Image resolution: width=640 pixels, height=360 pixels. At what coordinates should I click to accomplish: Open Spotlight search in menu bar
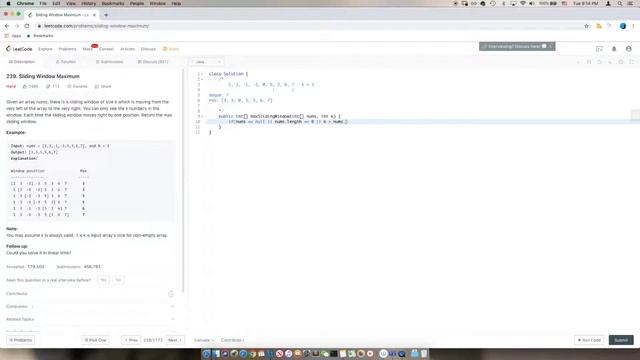coord(620,3)
